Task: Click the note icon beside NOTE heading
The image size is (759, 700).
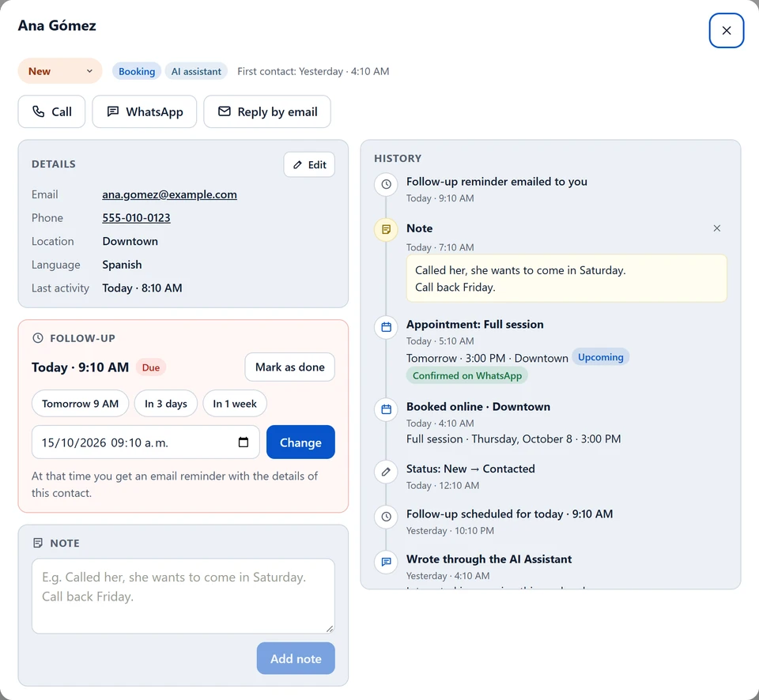Action: (x=38, y=543)
